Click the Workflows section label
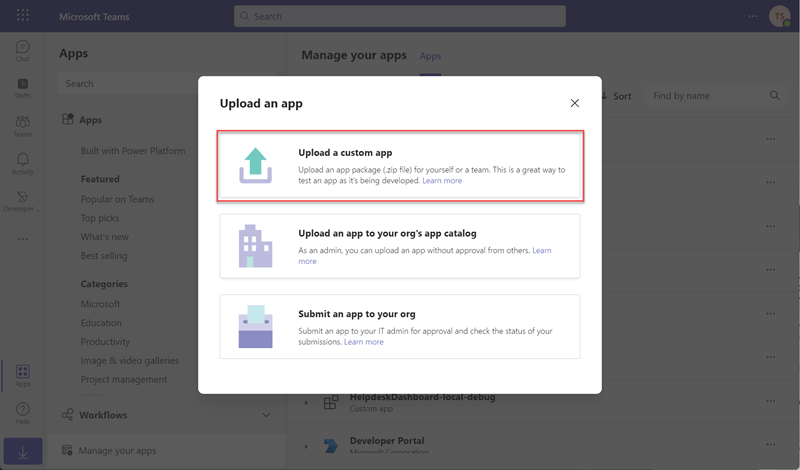Viewport: 800px width, 470px height. pos(103,415)
